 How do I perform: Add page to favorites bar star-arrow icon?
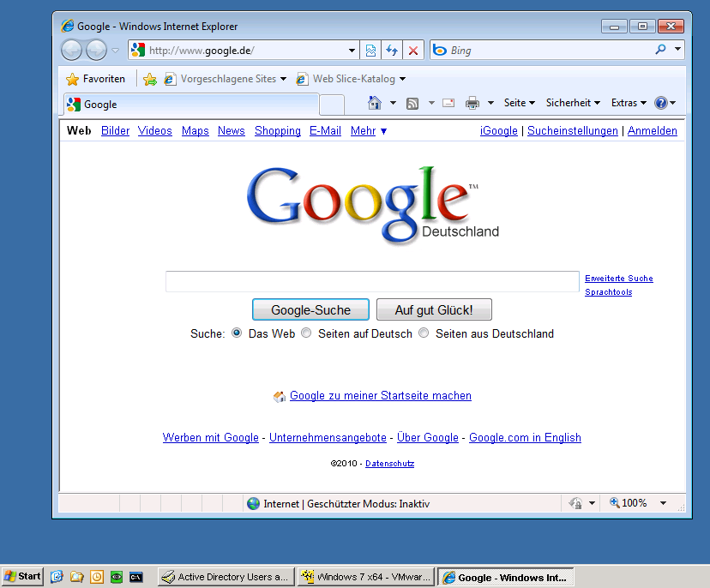click(150, 79)
